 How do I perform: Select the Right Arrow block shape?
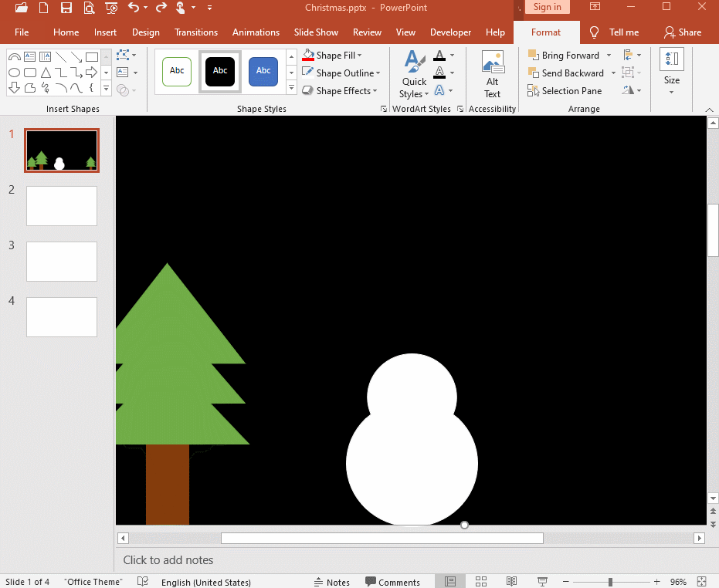coord(92,73)
